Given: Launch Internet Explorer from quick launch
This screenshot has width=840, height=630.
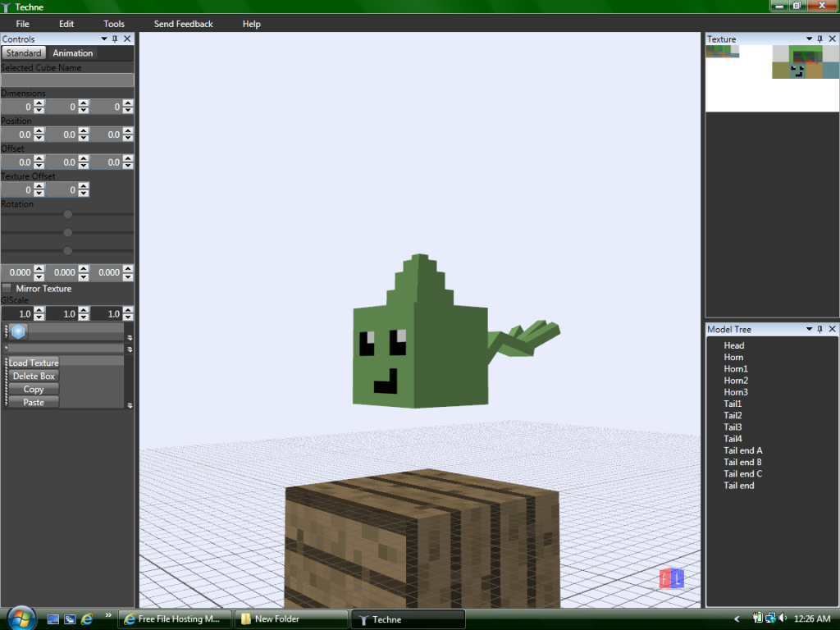Looking at the screenshot, I should pos(87,619).
